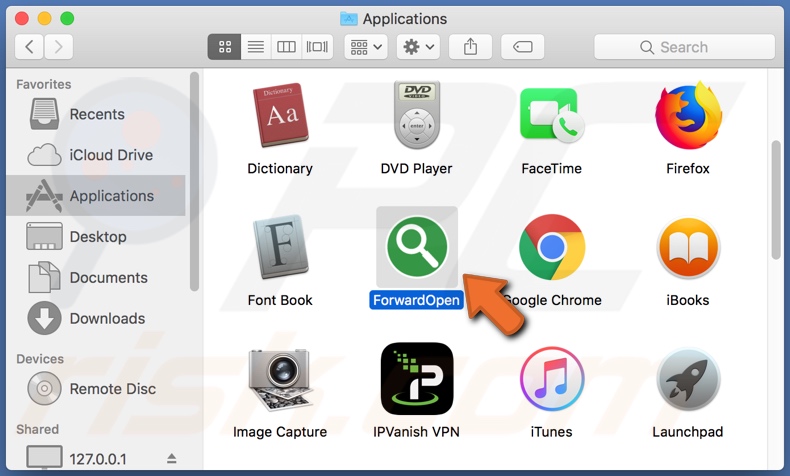The image size is (790, 476).
Task: Select the DVD Player app icon
Action: pyautogui.click(x=417, y=115)
